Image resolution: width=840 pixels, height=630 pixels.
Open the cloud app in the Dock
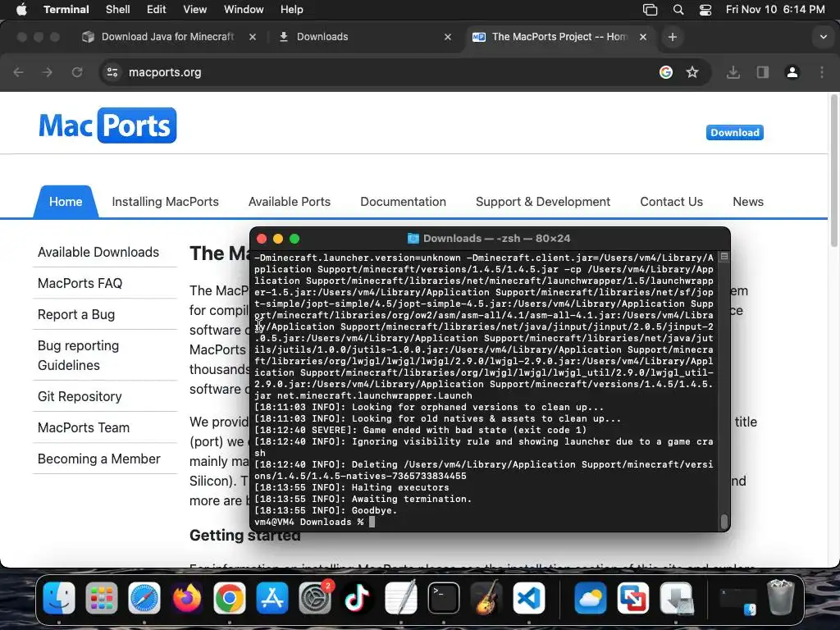(x=590, y=598)
